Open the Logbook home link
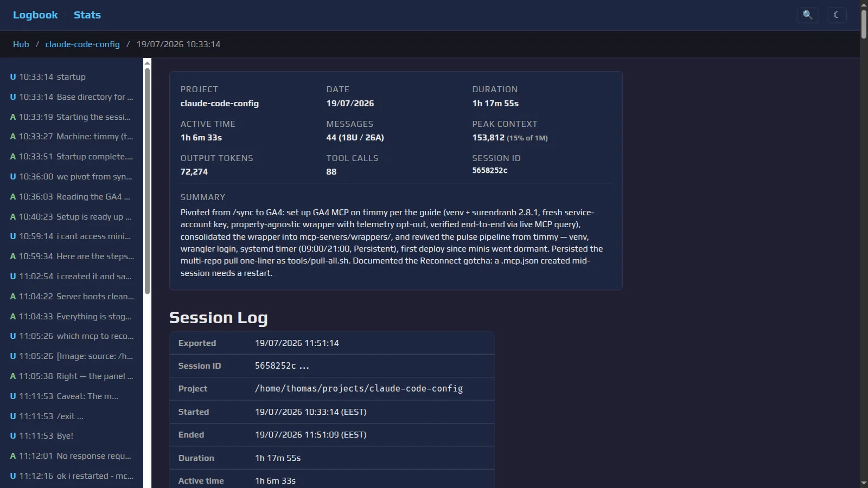This screenshot has width=868, height=488. pos(35,15)
